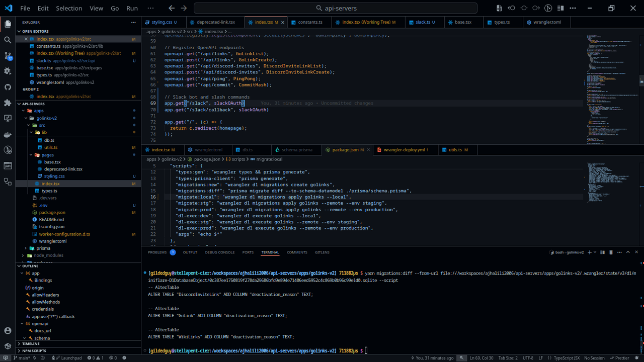Click the Accounts icon in activity bar
Screen dimensions: 644x362
tap(8, 330)
